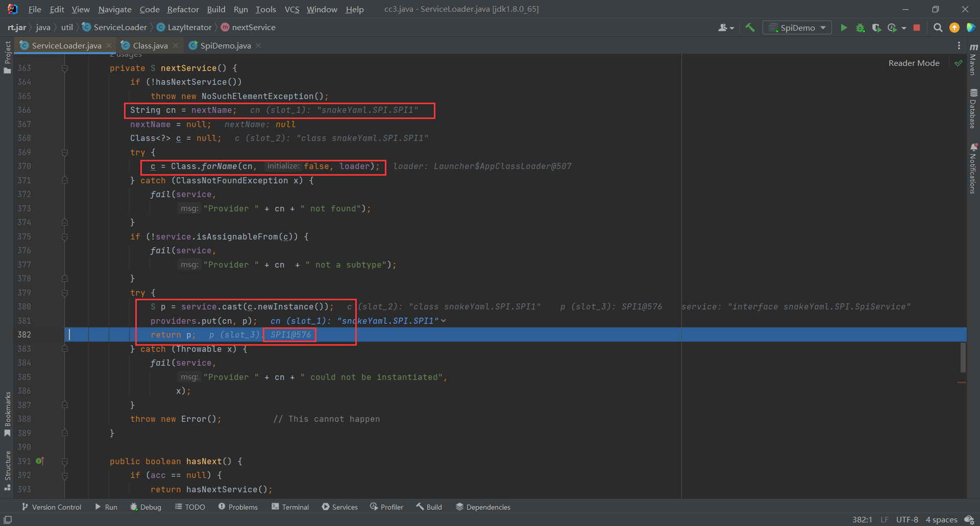Open the Tools menu
Viewport: 980px width, 526px height.
(265, 9)
